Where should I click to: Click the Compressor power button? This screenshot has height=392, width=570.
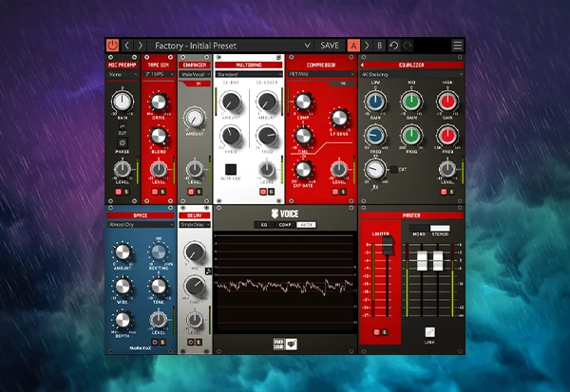click(x=335, y=192)
